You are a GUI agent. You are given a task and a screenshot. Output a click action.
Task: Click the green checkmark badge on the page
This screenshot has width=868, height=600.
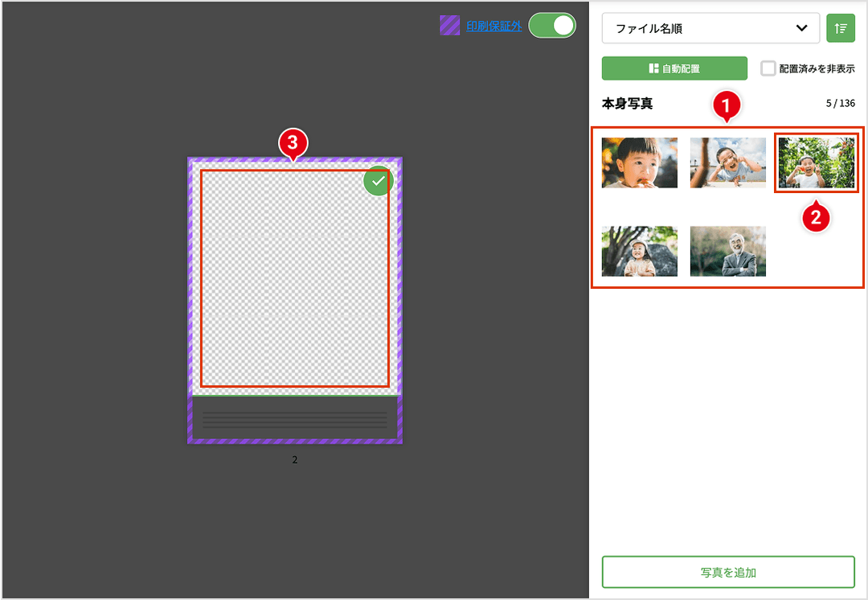[x=378, y=182]
